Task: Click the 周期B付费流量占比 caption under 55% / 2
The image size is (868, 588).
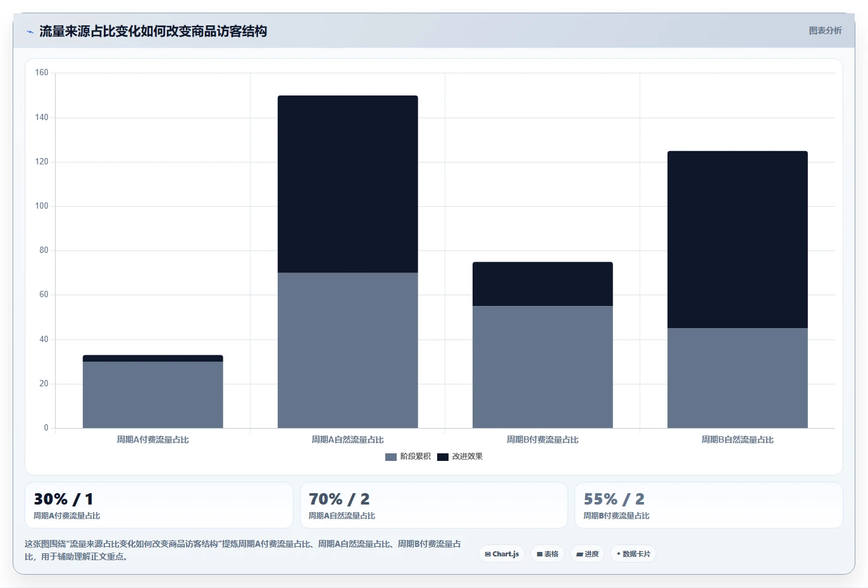Action: [617, 516]
